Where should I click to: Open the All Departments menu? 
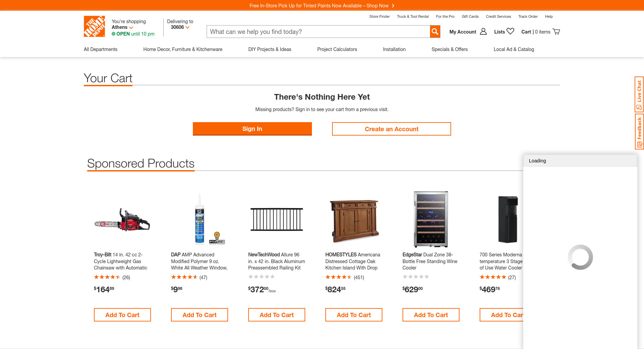tap(100, 49)
